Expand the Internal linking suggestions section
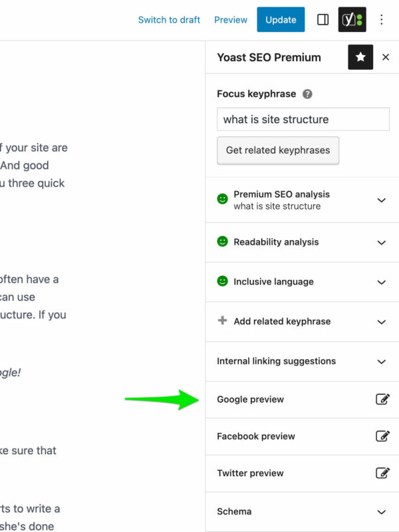399x532 pixels. pos(381,361)
